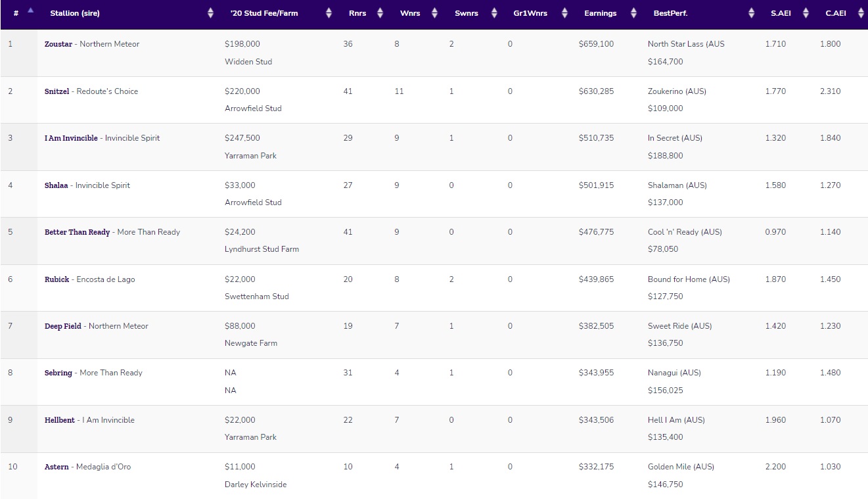Open Better Than Ready stallion entry
Image resolution: width=868 pixels, height=499 pixels.
(77, 232)
